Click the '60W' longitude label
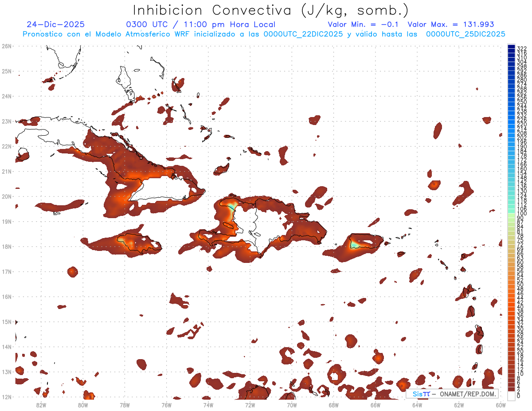The height and width of the screenshot is (411, 532). tap(501, 404)
